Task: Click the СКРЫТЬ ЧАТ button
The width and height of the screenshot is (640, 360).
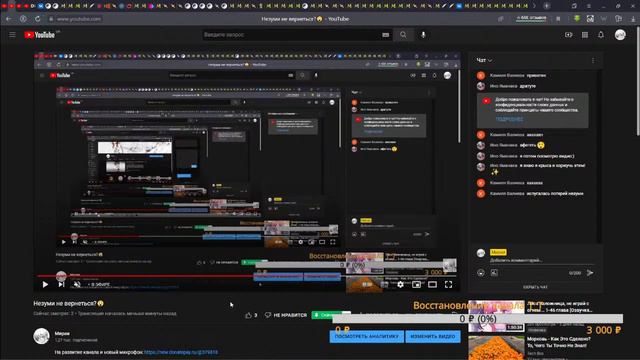Action: click(535, 287)
